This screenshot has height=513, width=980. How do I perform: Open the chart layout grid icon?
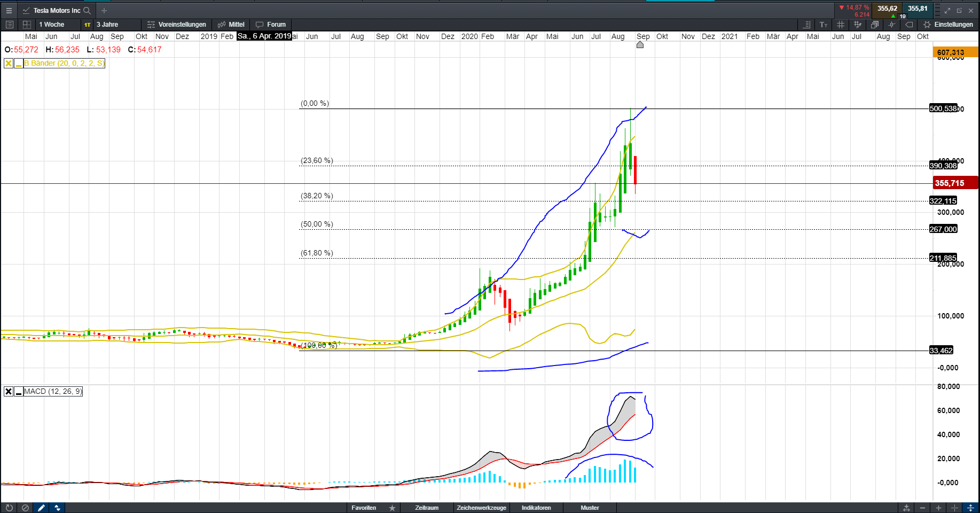(x=27, y=25)
